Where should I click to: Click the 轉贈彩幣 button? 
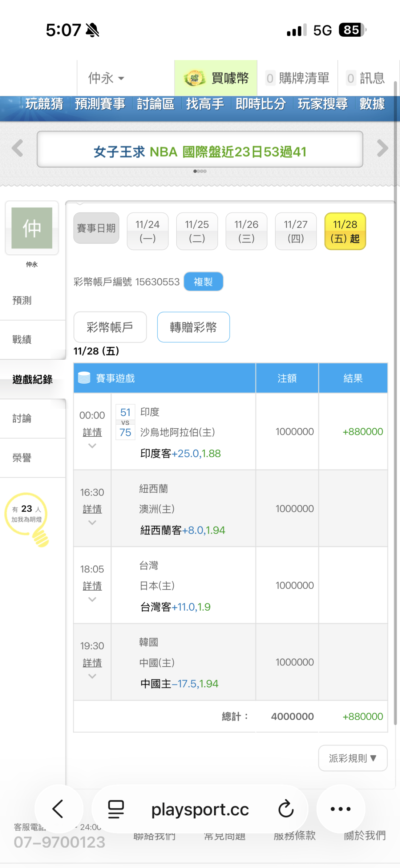click(193, 327)
